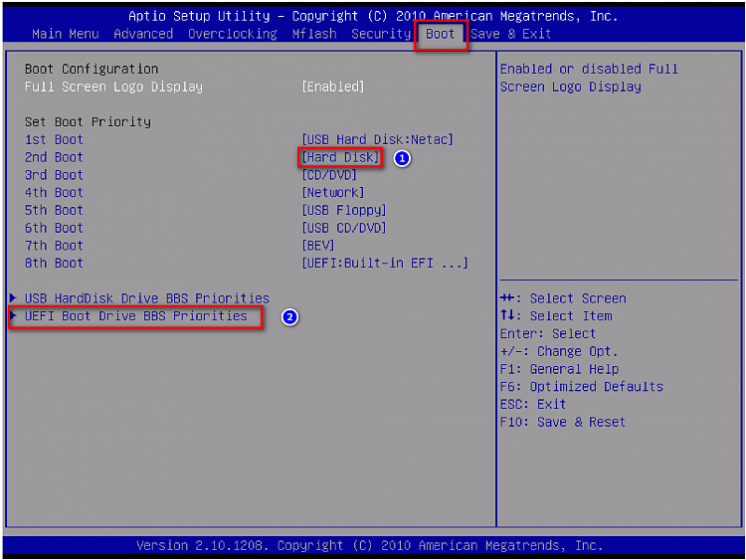Select the 8th Boot label
The image size is (746, 560).
coord(54,264)
